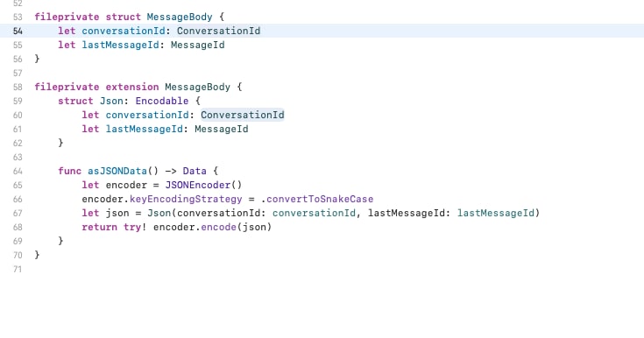Viewport: 644px width, 338px height.
Task: Click the fileprivate keyword on line 53
Action: 67,17
